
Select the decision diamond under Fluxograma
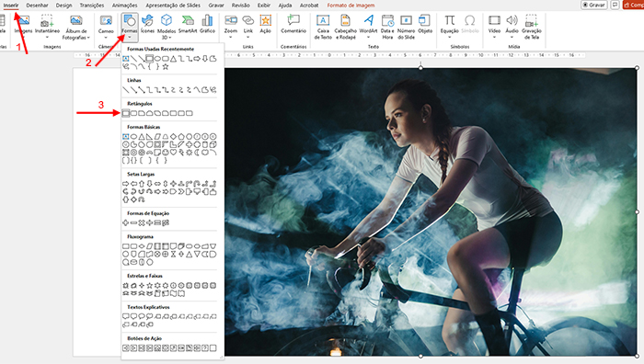(x=142, y=246)
